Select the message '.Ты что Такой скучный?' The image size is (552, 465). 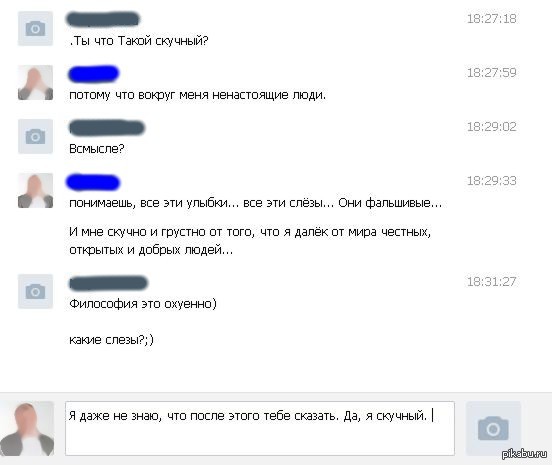139,41
